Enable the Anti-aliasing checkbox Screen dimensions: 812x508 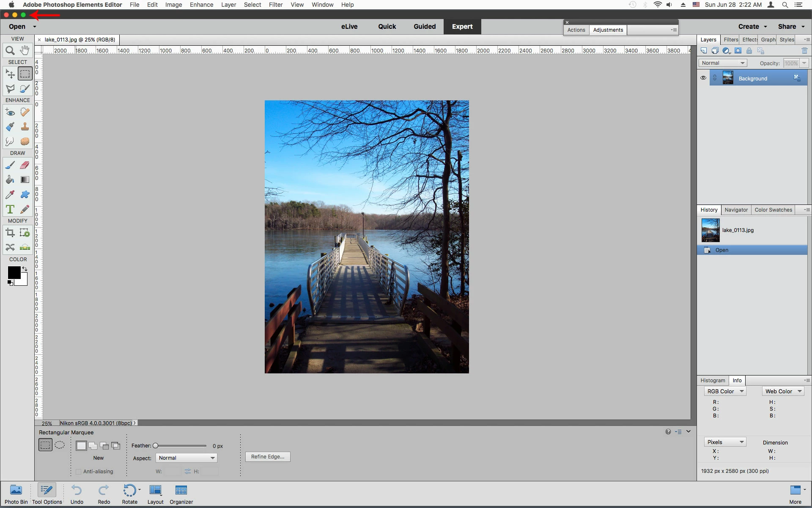click(x=79, y=471)
